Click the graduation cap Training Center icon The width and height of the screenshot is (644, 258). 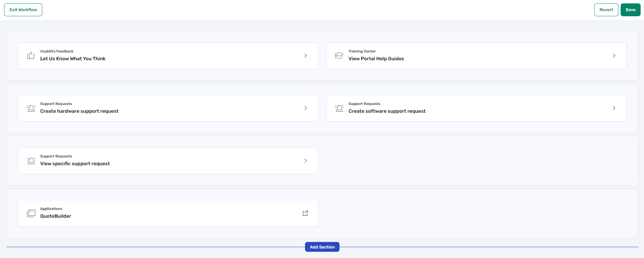click(339, 56)
